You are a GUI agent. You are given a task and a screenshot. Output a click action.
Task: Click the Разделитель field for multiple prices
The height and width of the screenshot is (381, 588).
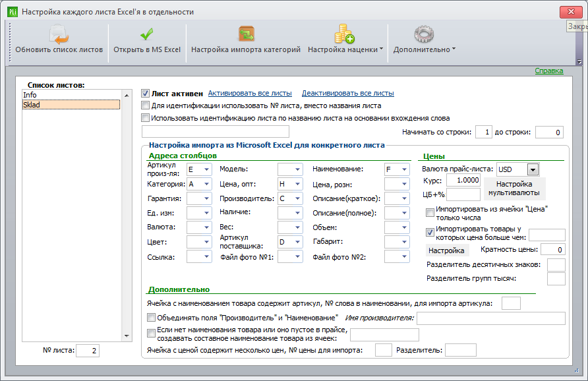pos(461,350)
